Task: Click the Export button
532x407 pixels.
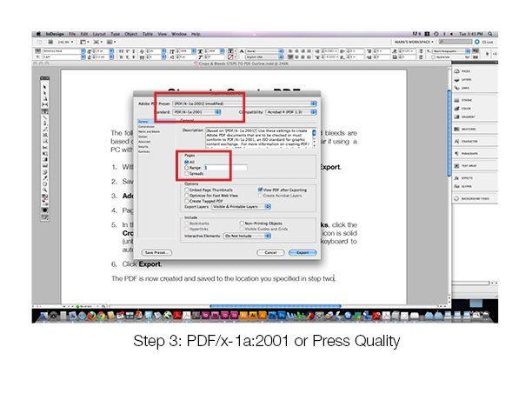Action: tap(303, 252)
